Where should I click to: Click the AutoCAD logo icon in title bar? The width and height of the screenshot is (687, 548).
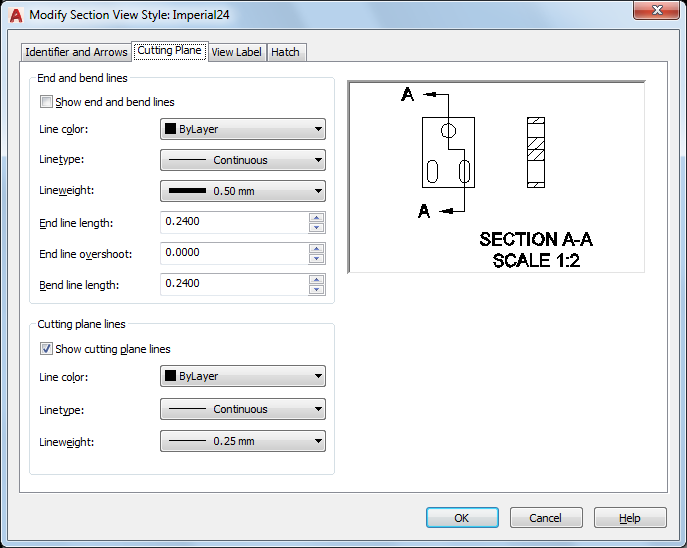15,15
